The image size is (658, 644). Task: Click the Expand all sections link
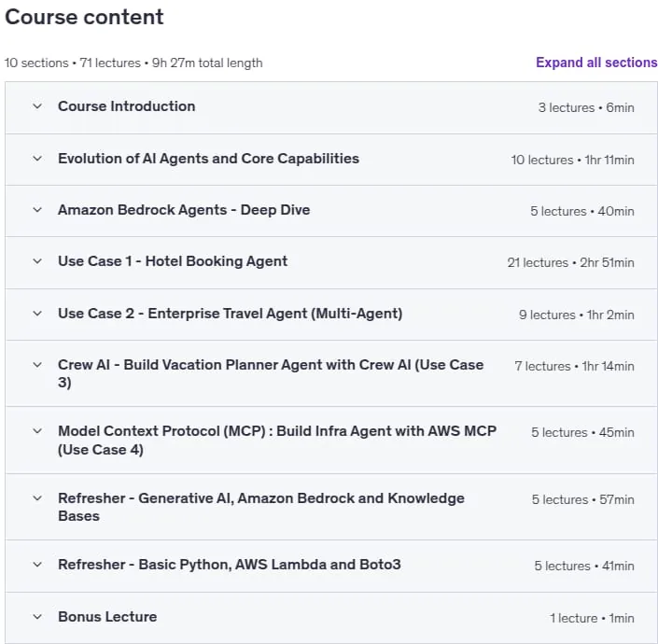(x=596, y=63)
